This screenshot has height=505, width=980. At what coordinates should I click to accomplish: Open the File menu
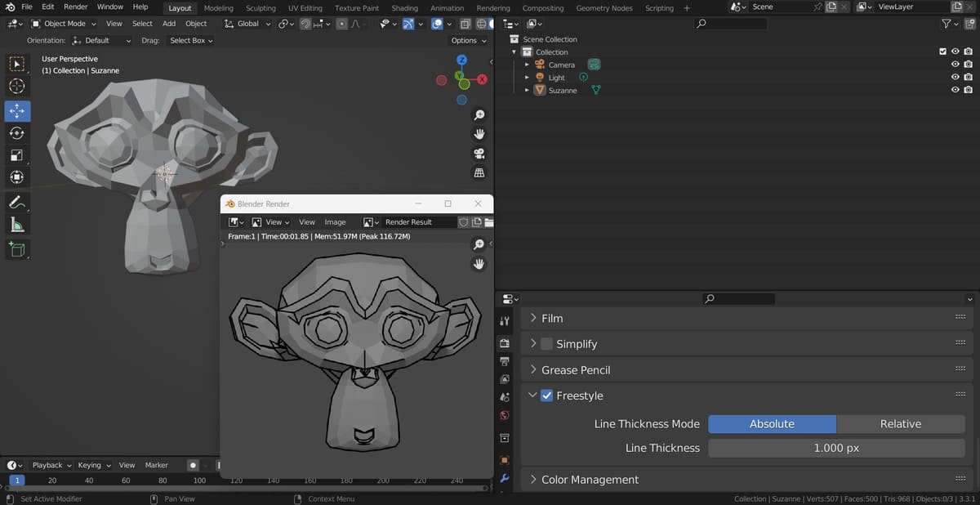pyautogui.click(x=27, y=7)
